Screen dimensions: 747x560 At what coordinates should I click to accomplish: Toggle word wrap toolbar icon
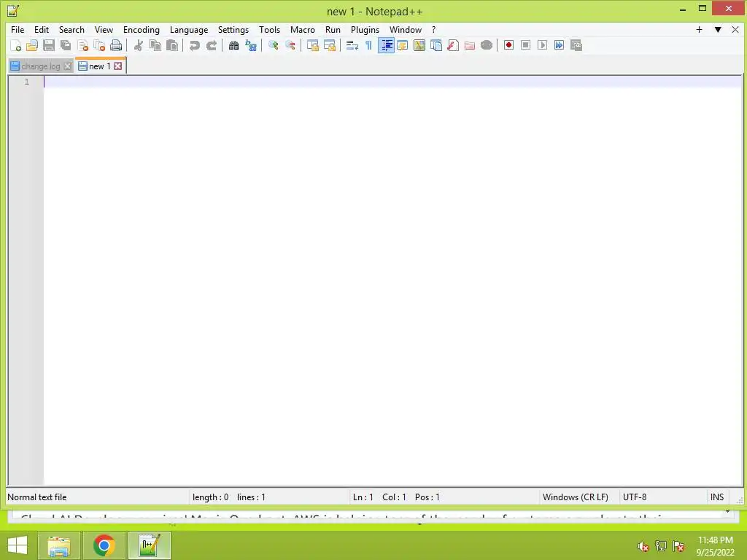pos(352,45)
